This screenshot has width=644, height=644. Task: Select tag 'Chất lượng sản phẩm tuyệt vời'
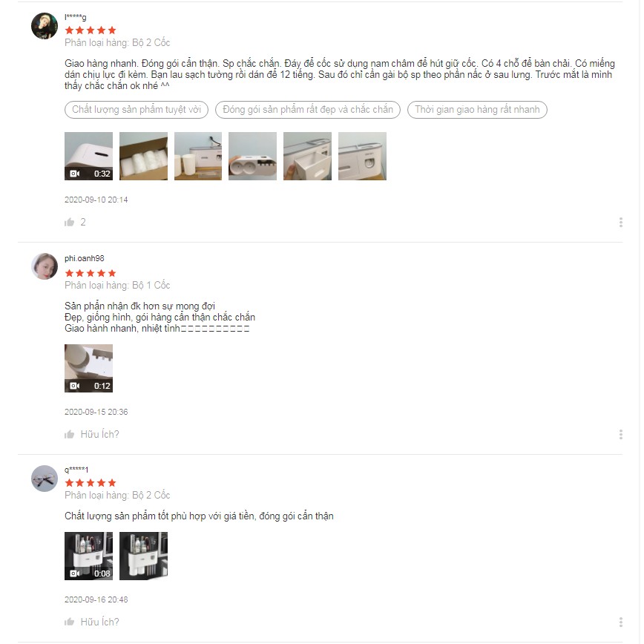[x=137, y=110]
